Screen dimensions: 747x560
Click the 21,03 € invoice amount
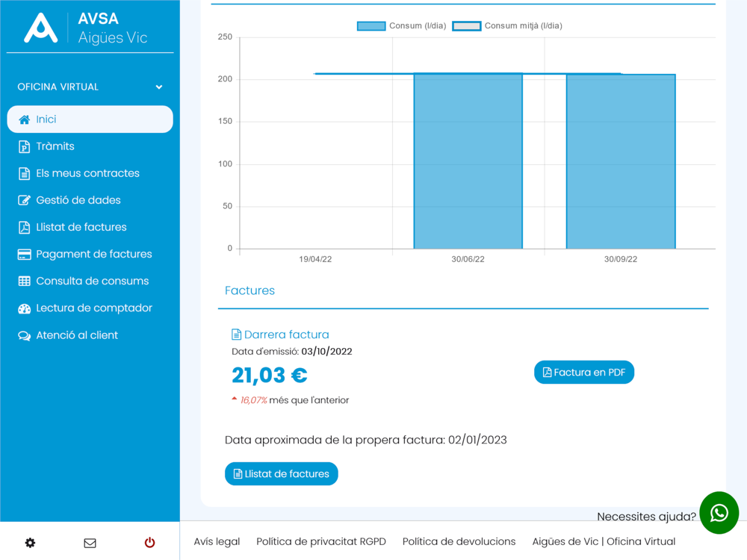270,376
